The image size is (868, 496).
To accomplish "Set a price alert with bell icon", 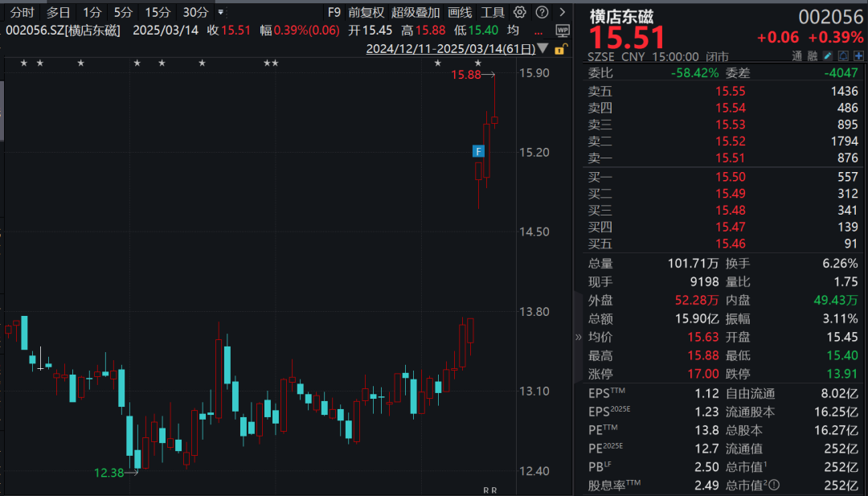I will coord(843,56).
